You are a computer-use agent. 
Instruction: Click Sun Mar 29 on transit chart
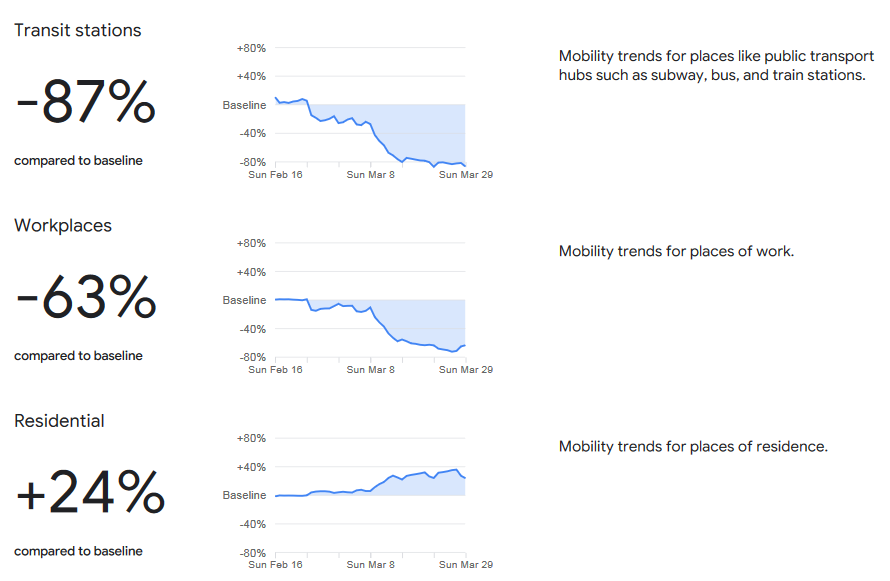(x=466, y=175)
